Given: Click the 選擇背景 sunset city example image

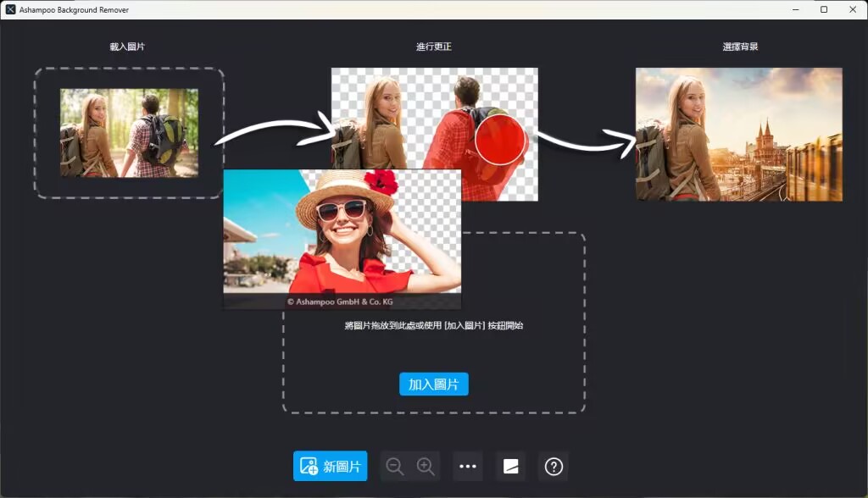Looking at the screenshot, I should coord(738,134).
